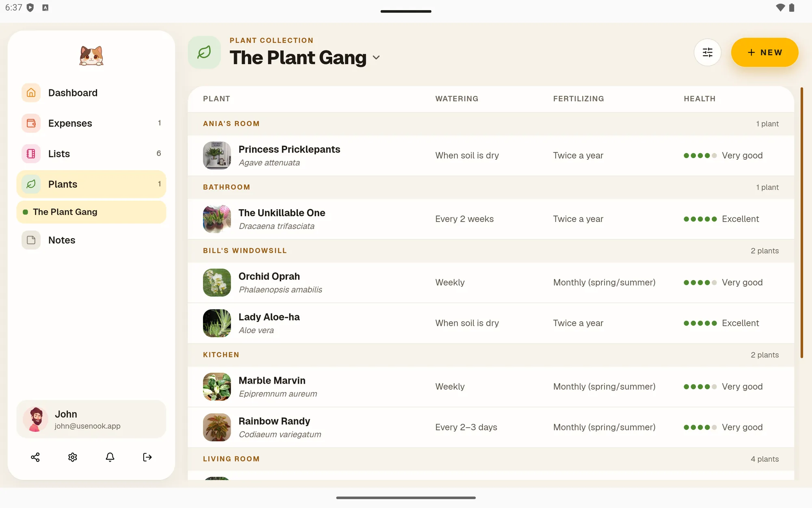812x508 pixels.
Task: Open the filter sliders button
Action: click(x=708, y=52)
